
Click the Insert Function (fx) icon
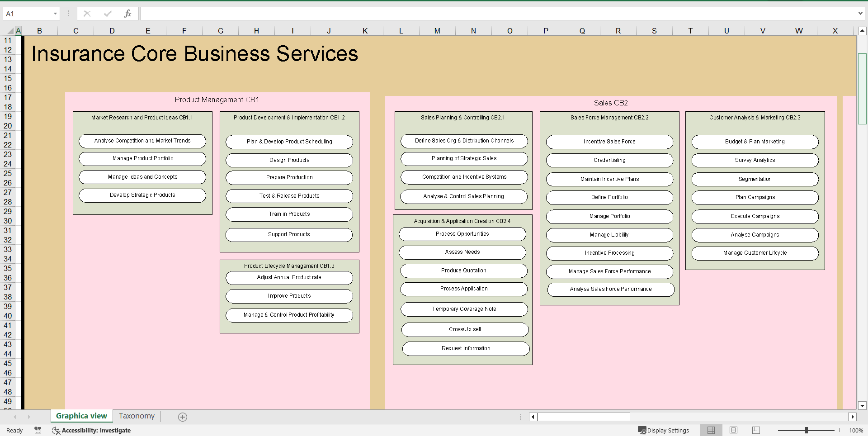(x=128, y=13)
